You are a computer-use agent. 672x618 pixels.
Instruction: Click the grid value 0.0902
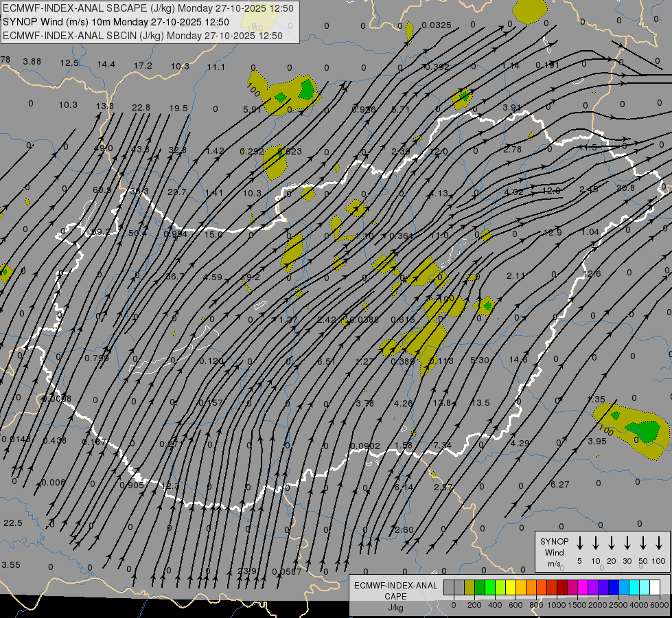point(364,446)
